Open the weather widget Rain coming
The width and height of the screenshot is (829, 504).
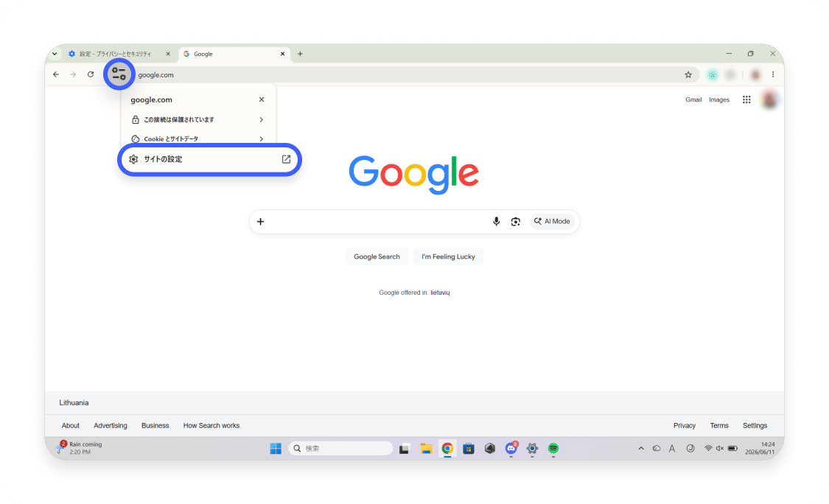(80, 448)
